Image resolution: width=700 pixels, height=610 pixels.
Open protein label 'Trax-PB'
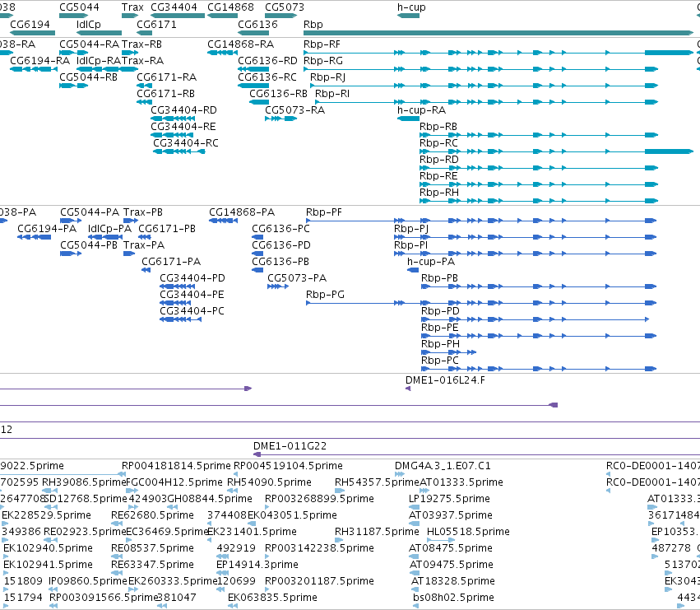pyautogui.click(x=143, y=212)
